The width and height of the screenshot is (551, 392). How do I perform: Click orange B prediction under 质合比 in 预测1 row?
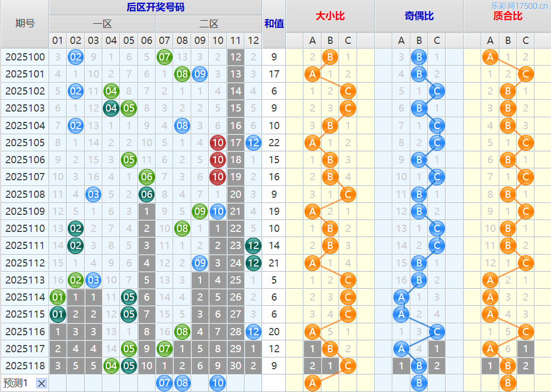(x=508, y=383)
